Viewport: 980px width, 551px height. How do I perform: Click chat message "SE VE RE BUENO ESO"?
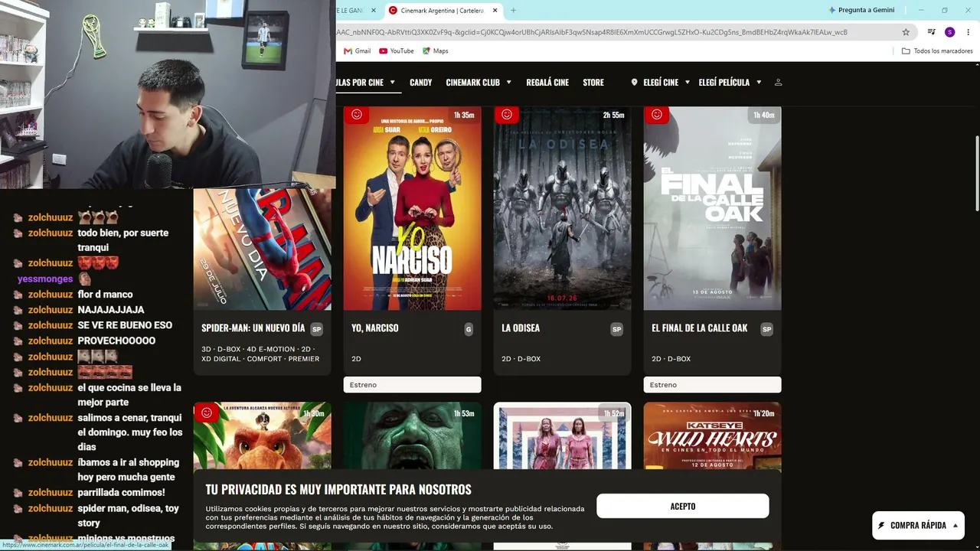pos(125,325)
